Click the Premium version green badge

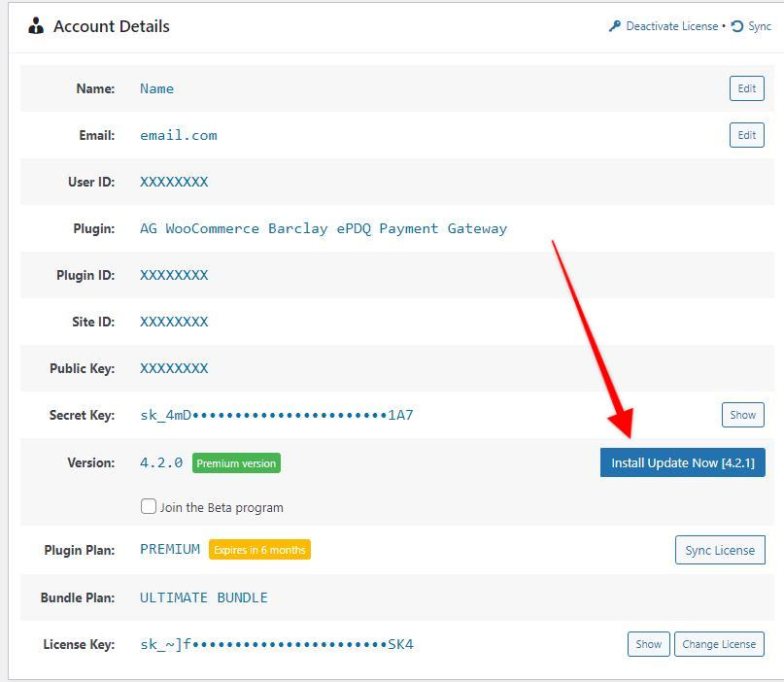click(x=236, y=463)
